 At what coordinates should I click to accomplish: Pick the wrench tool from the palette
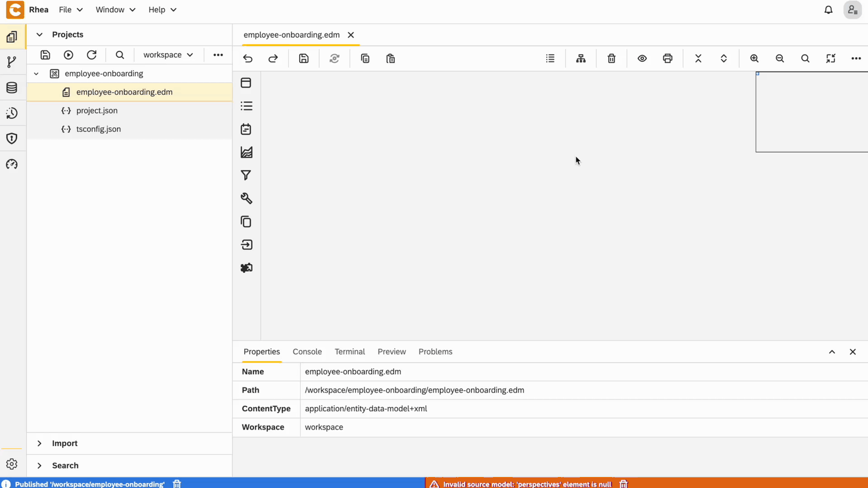coord(246,198)
